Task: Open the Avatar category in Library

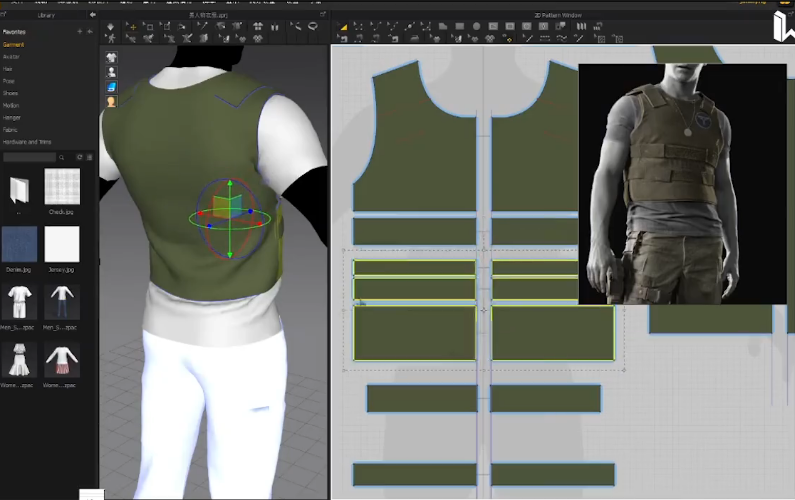Action: 11,57
